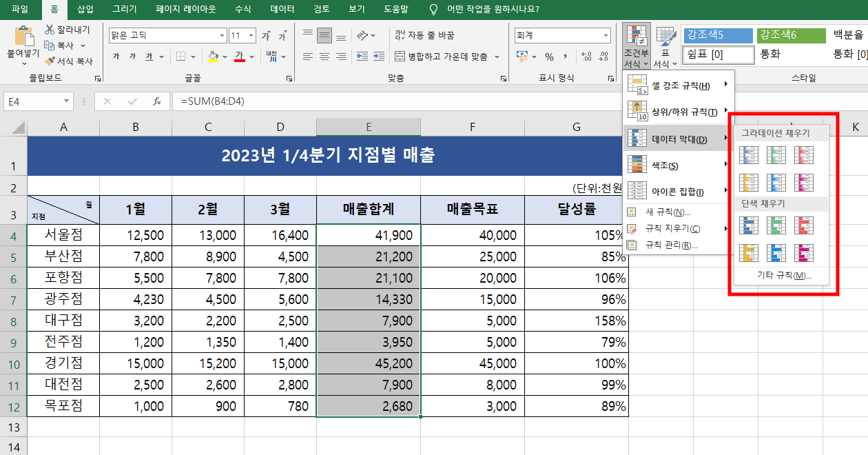The image size is (868, 455).
Task: Apply the orange solid fill data bar
Action: (749, 253)
